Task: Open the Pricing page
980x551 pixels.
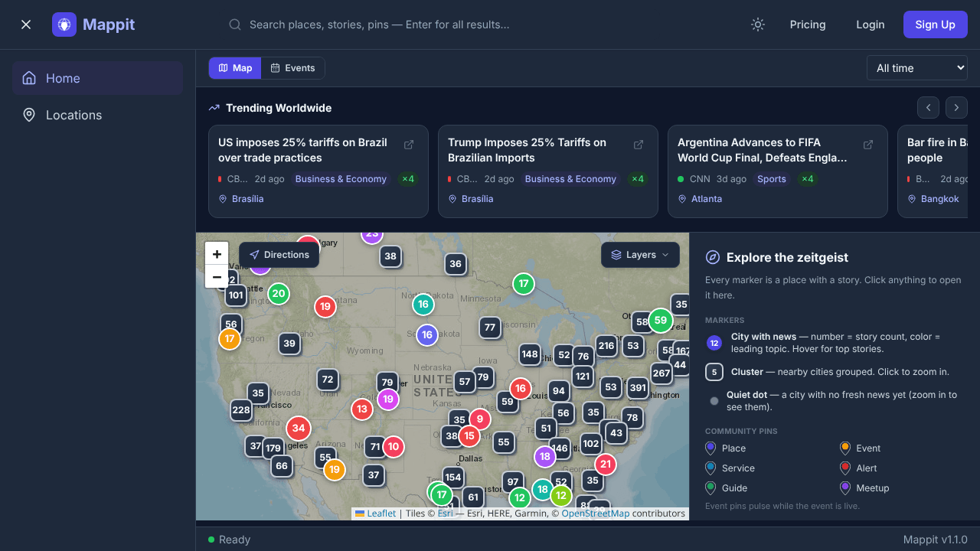Action: click(808, 24)
